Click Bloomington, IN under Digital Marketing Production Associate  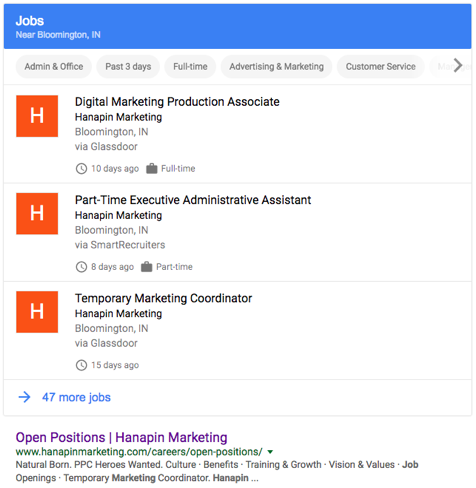pos(111,132)
